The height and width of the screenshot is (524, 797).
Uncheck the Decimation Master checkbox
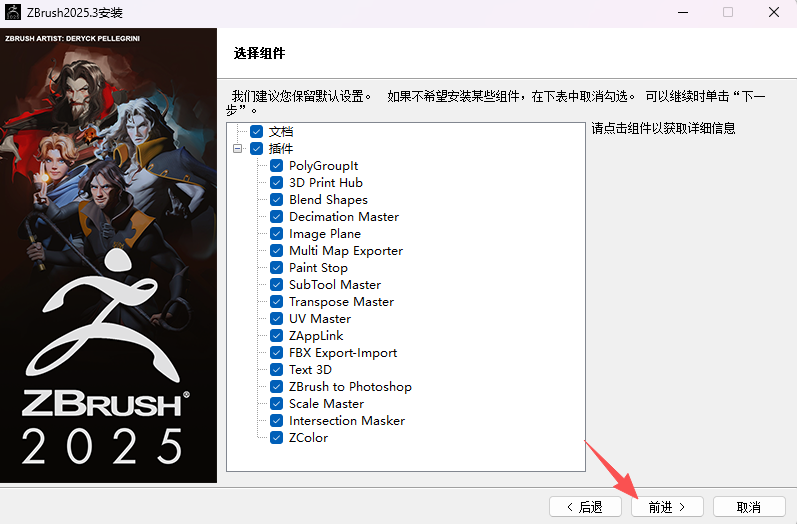277,217
